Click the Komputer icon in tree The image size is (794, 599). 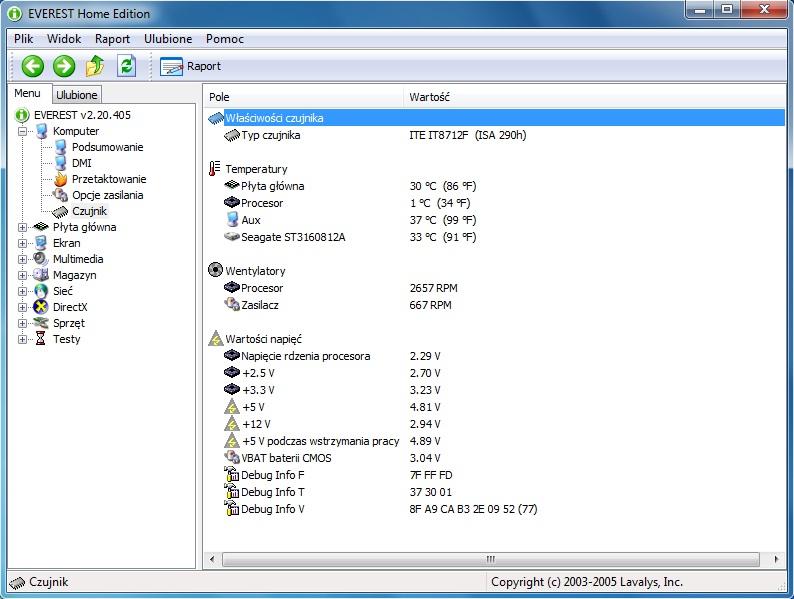tap(42, 131)
